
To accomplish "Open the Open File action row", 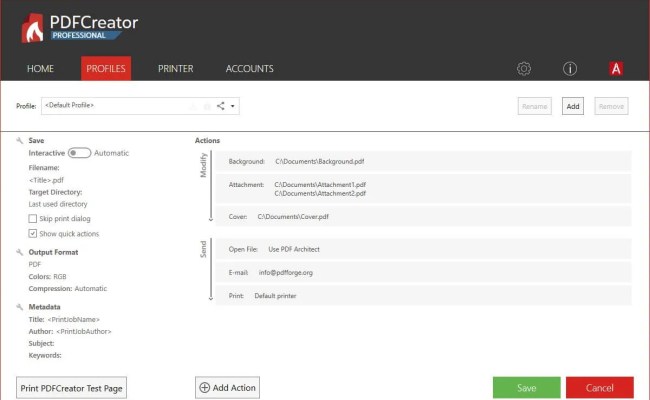I will [x=423, y=249].
